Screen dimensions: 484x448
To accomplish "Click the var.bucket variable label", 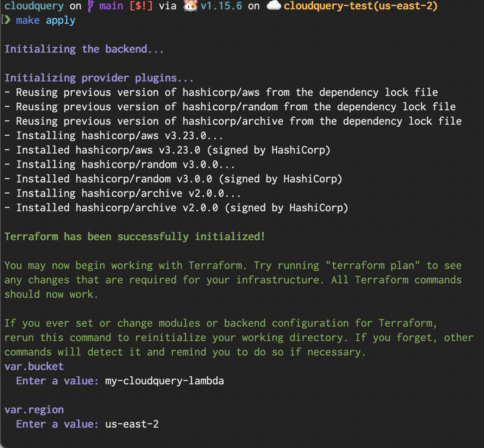I will [x=34, y=367].
